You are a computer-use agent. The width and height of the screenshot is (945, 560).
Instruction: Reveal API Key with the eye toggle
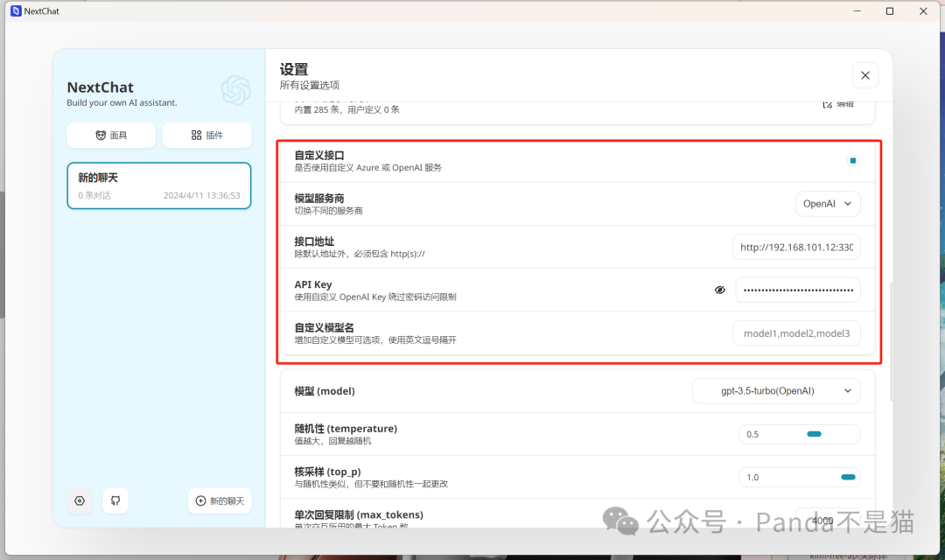[x=719, y=289]
